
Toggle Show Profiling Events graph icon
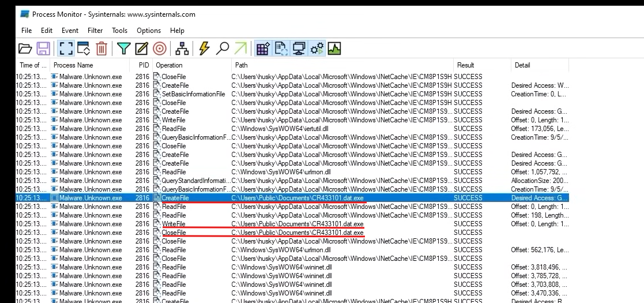334,48
